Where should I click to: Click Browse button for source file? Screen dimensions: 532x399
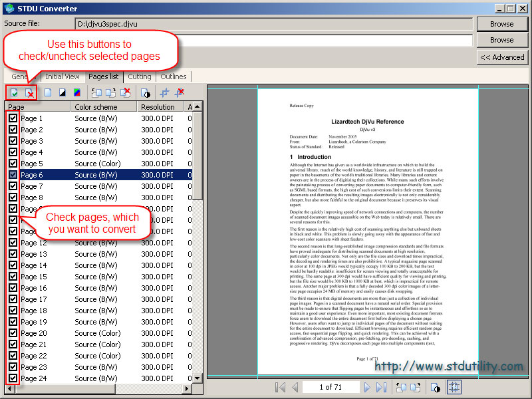click(x=502, y=24)
